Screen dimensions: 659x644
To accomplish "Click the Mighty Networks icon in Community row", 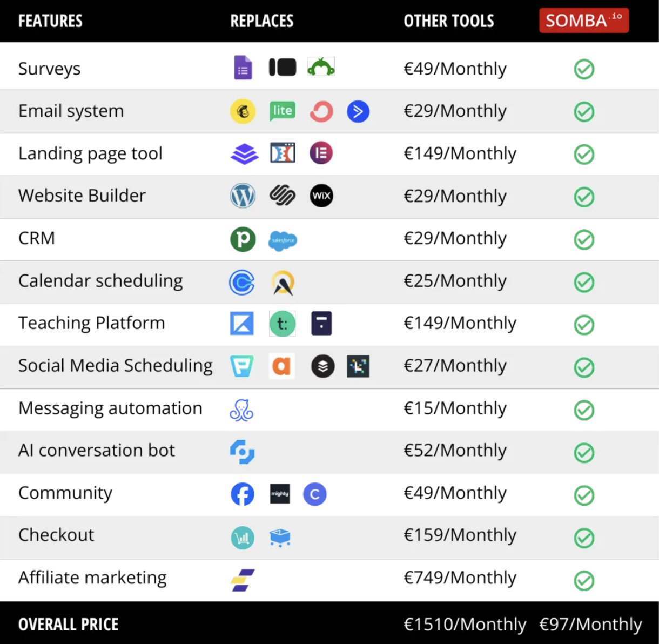I will (280, 494).
